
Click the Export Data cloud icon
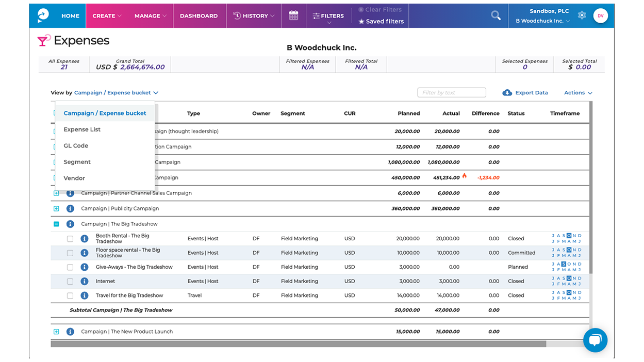pos(507,92)
